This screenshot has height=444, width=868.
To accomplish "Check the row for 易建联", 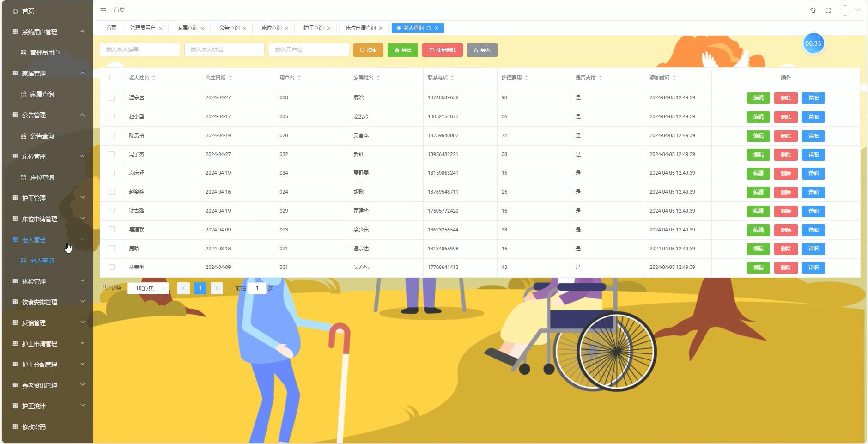I will (111, 230).
